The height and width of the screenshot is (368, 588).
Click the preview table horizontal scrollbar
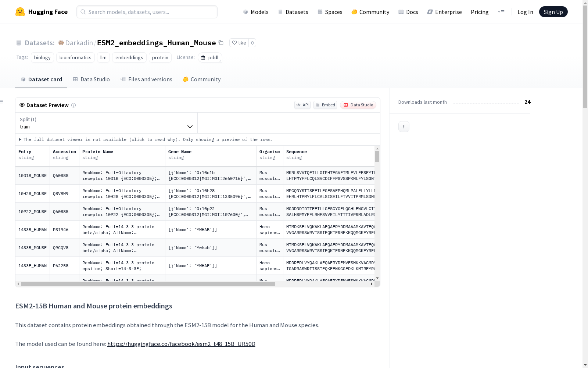point(148,284)
